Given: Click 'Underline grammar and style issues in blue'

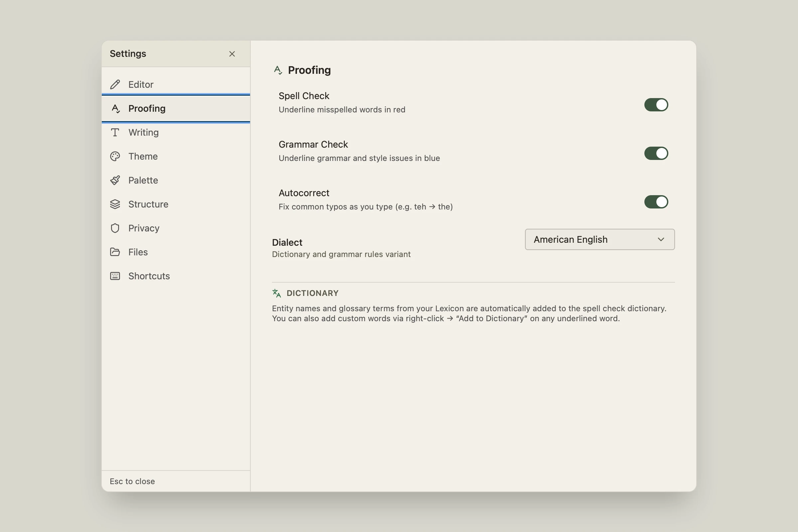Looking at the screenshot, I should (x=359, y=158).
